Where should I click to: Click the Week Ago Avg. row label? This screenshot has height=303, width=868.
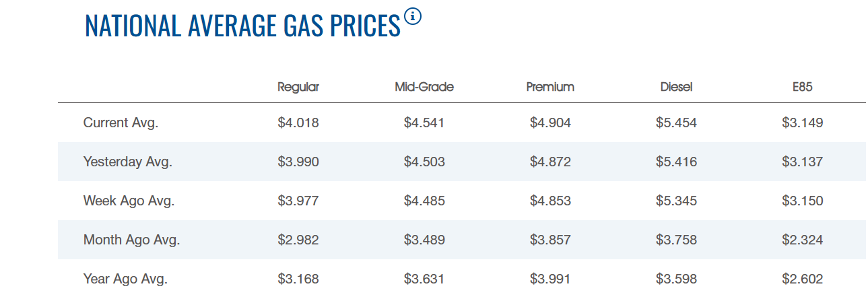[129, 201]
